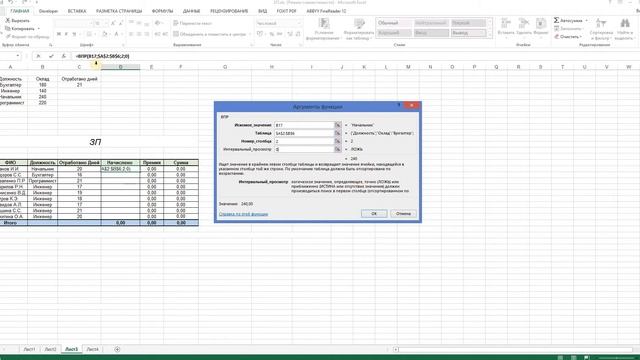This screenshot has width=640, height=360.
Task: Open Format as Table (Форматировать как таблицу)
Action: (359, 29)
